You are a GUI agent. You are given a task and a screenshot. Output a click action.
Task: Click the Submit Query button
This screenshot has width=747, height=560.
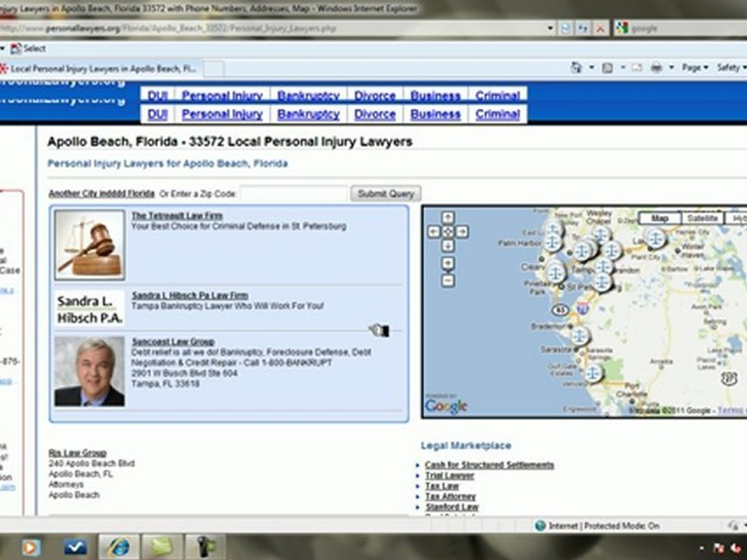(386, 194)
